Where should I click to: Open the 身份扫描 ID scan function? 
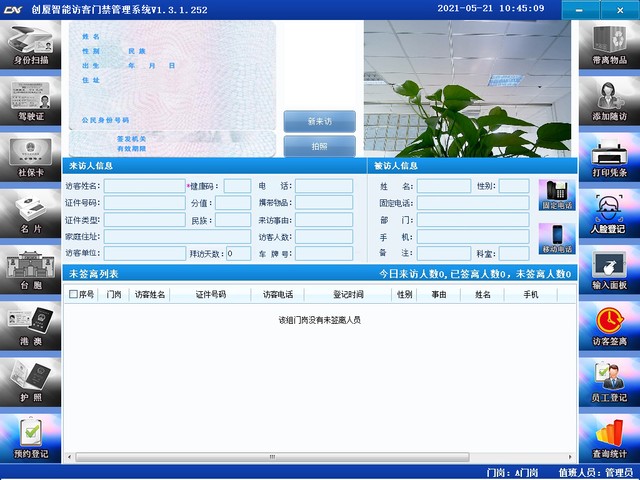click(30, 45)
